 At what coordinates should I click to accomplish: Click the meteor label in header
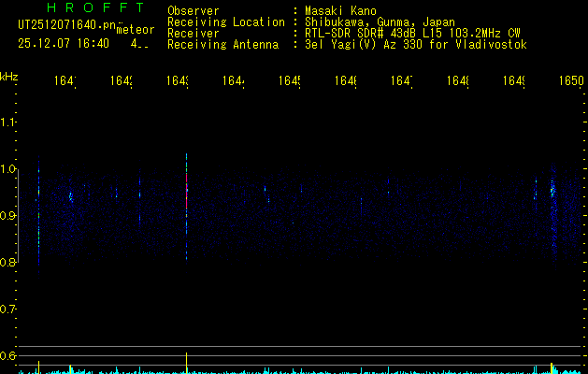pyautogui.click(x=136, y=29)
